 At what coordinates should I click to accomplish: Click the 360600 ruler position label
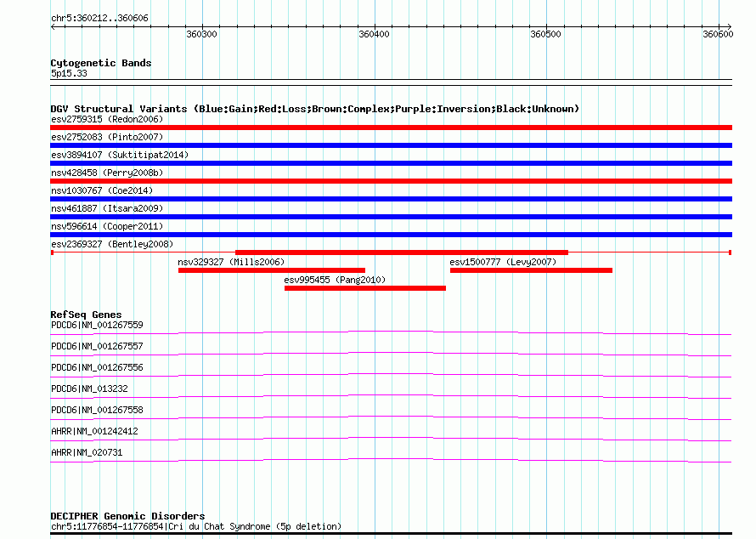pos(718,34)
